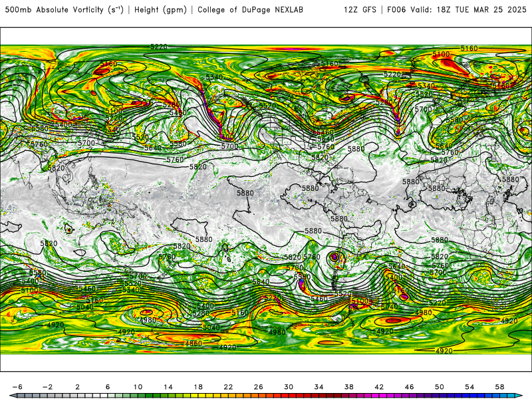Image resolution: width=532 pixels, height=399 pixels.
Task: Click the 4860 height contour label
Action: 194,343
